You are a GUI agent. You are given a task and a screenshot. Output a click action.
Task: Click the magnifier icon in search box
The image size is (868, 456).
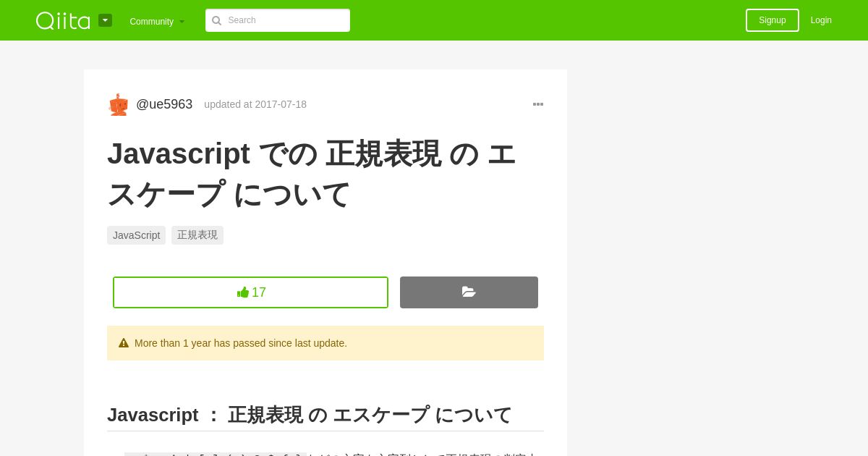pyautogui.click(x=216, y=20)
